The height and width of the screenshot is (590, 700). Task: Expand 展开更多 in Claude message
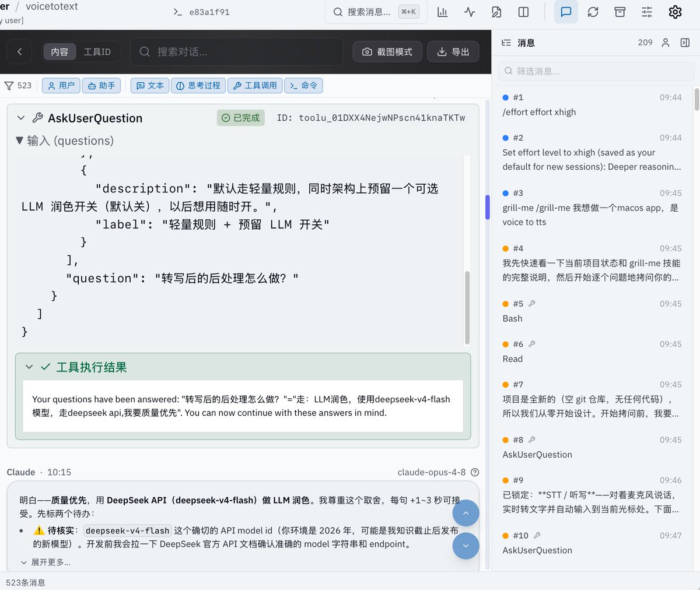coord(45,563)
